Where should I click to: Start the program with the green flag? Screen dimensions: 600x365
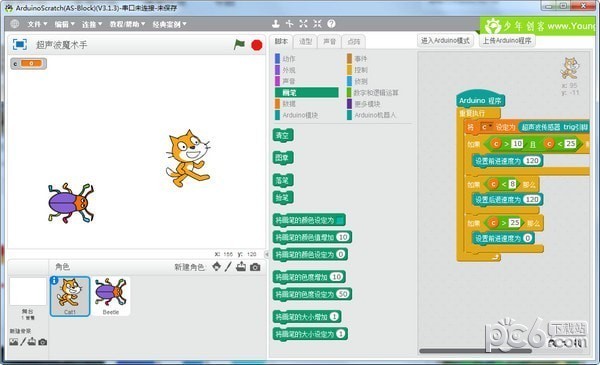click(x=239, y=45)
